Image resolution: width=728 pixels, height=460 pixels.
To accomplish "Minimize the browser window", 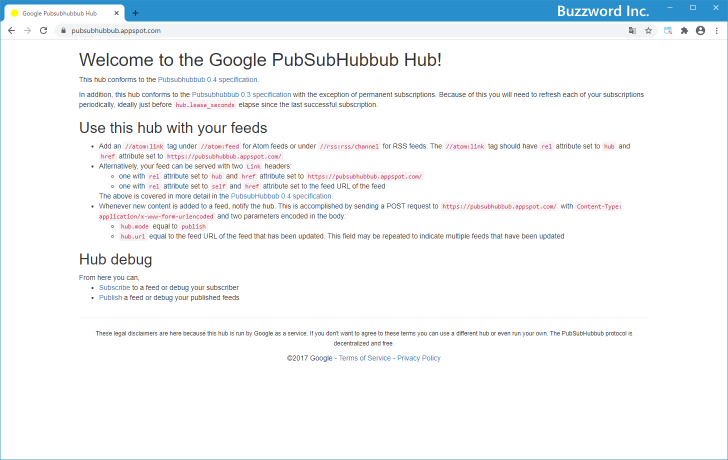I will [670, 8].
